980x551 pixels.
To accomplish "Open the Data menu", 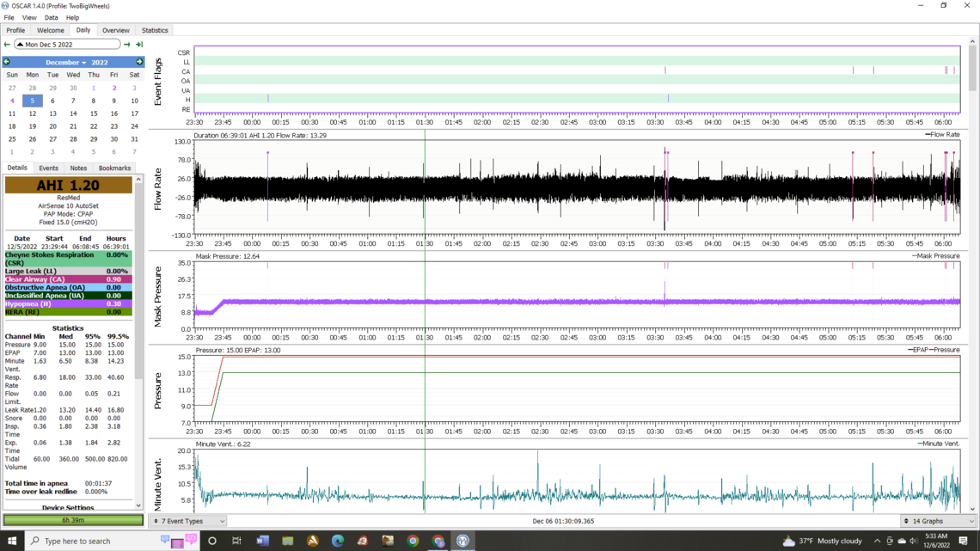I will [x=52, y=17].
